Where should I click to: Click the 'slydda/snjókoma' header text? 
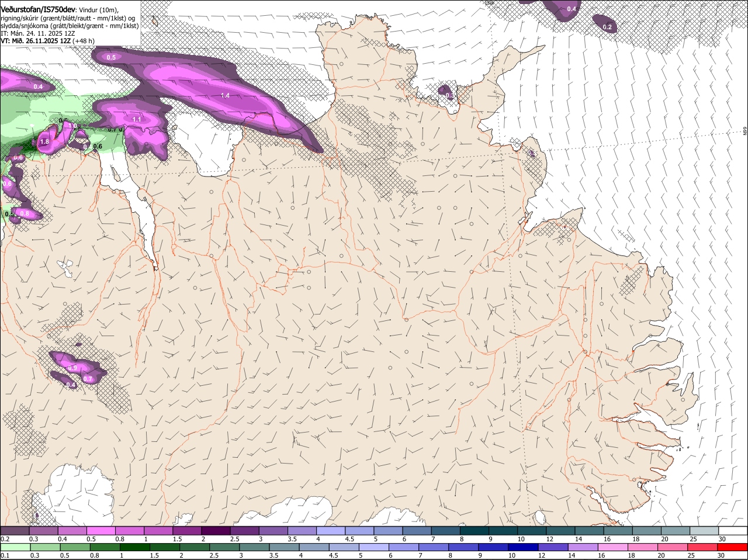pos(24,26)
